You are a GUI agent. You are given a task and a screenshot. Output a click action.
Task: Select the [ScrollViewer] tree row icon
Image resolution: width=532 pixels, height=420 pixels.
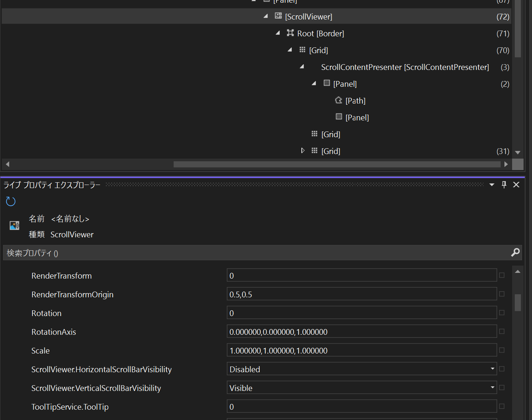click(x=278, y=16)
